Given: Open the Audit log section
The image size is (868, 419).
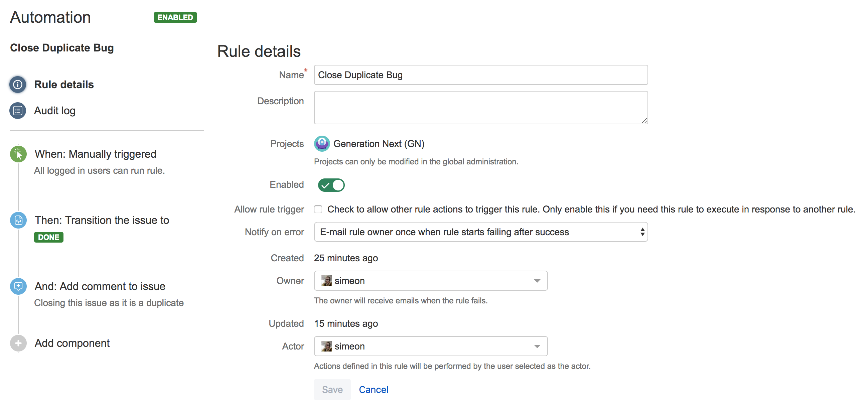Looking at the screenshot, I should point(54,111).
